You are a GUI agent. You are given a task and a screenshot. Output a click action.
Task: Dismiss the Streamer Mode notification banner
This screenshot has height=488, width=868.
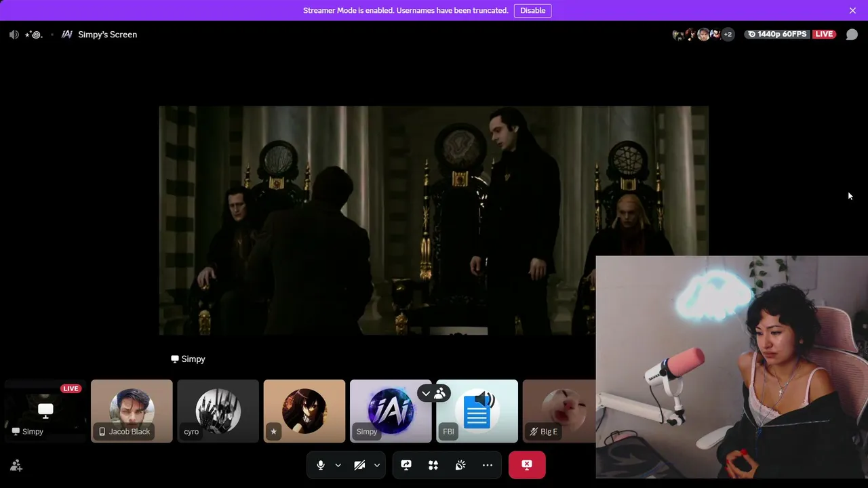coord(852,10)
